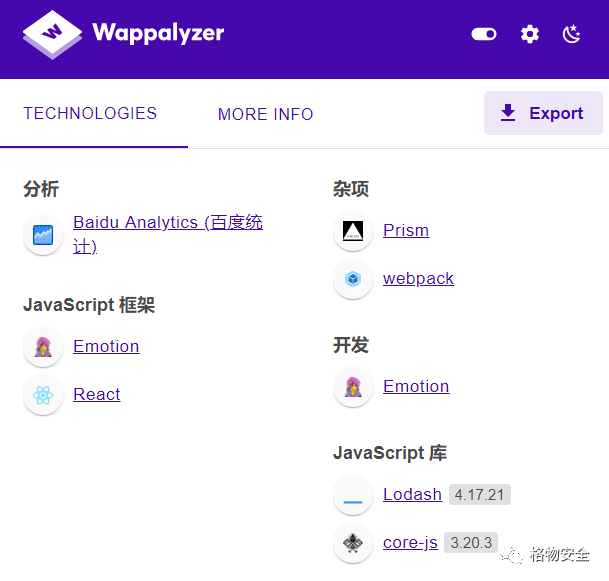This screenshot has width=609, height=581.
Task: Open the Baidu Analytics link
Action: 168,234
